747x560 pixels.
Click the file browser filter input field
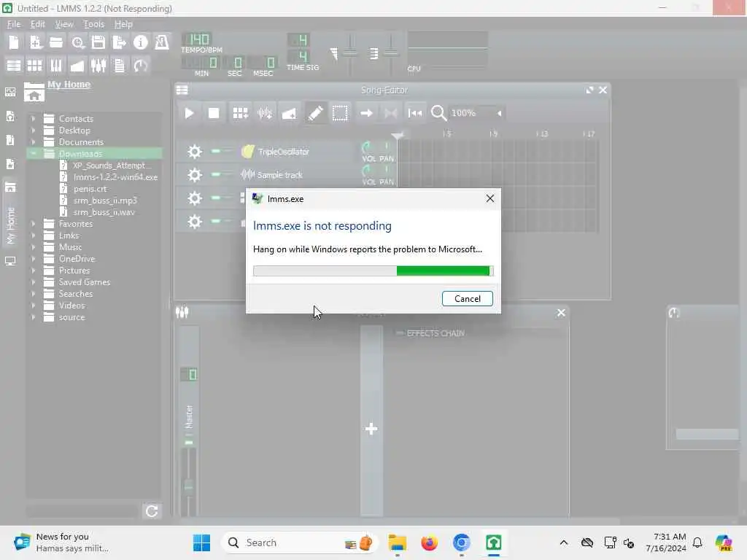tap(82, 511)
